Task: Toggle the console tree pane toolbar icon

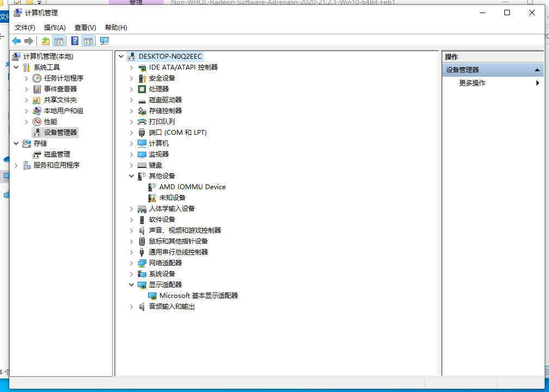Action: (58, 41)
